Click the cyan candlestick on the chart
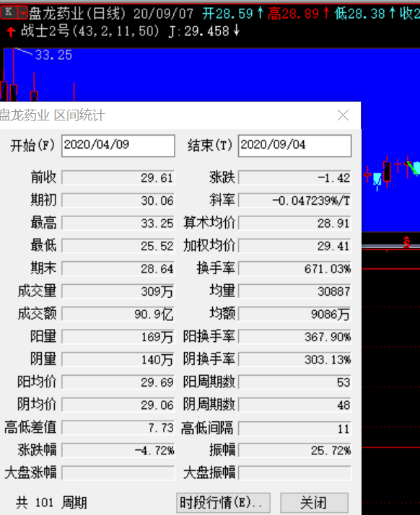Screen dimensions: 420x515 pos(377,180)
